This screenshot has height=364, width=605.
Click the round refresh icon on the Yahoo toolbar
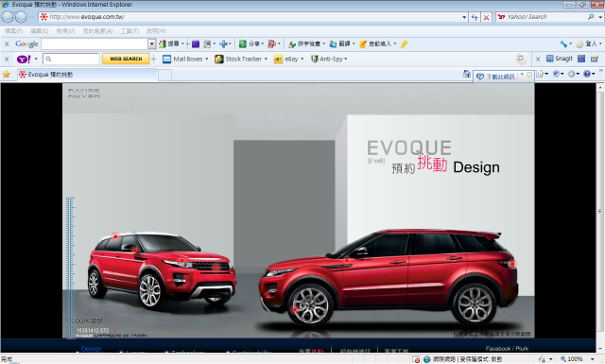521,59
